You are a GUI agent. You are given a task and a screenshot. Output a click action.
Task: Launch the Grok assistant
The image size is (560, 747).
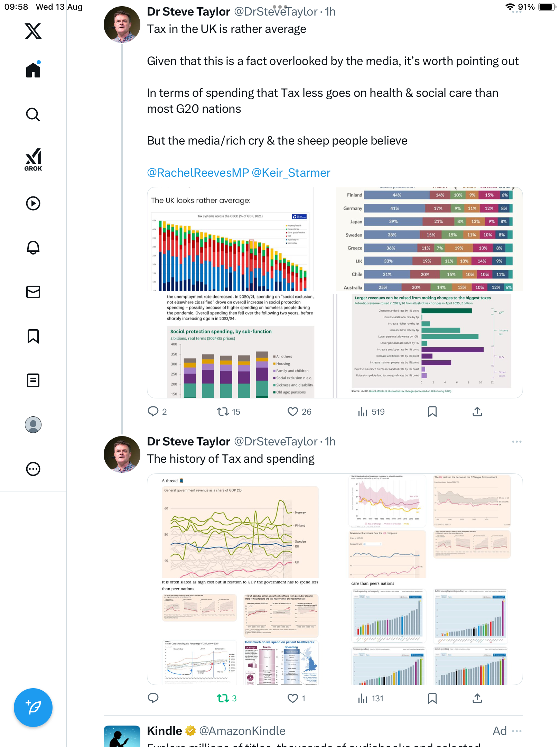tap(33, 159)
